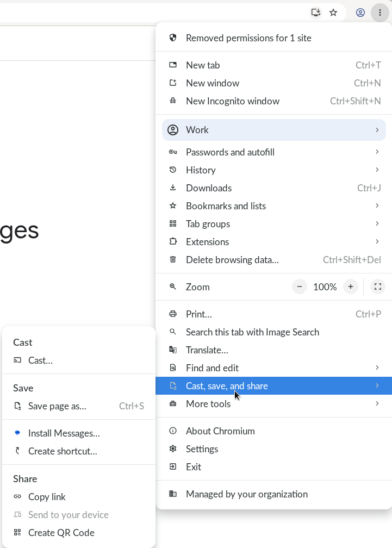The height and width of the screenshot is (548, 392).
Task: Close the three-dot Chromium menu button
Action: coord(380,13)
